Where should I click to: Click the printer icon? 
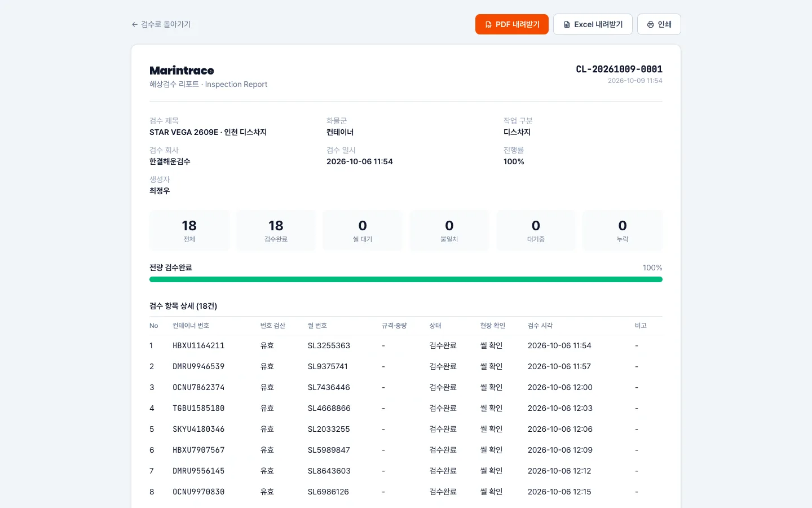coord(651,24)
